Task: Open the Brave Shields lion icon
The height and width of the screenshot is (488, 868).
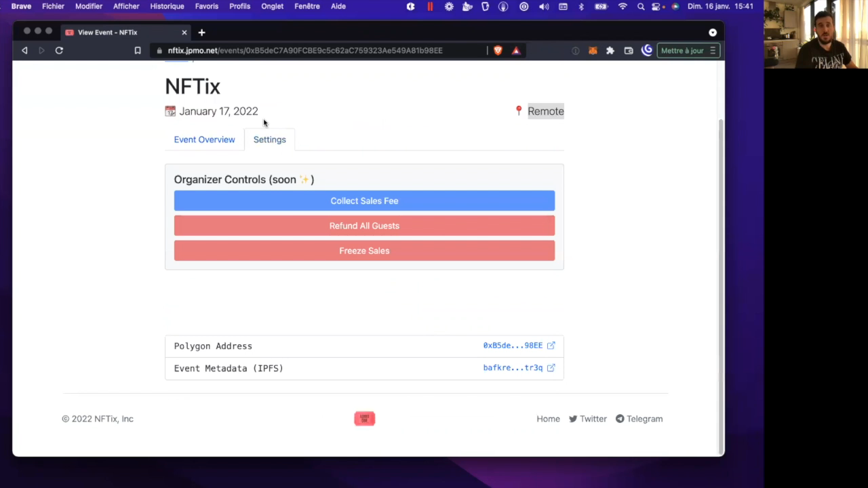Action: 498,50
